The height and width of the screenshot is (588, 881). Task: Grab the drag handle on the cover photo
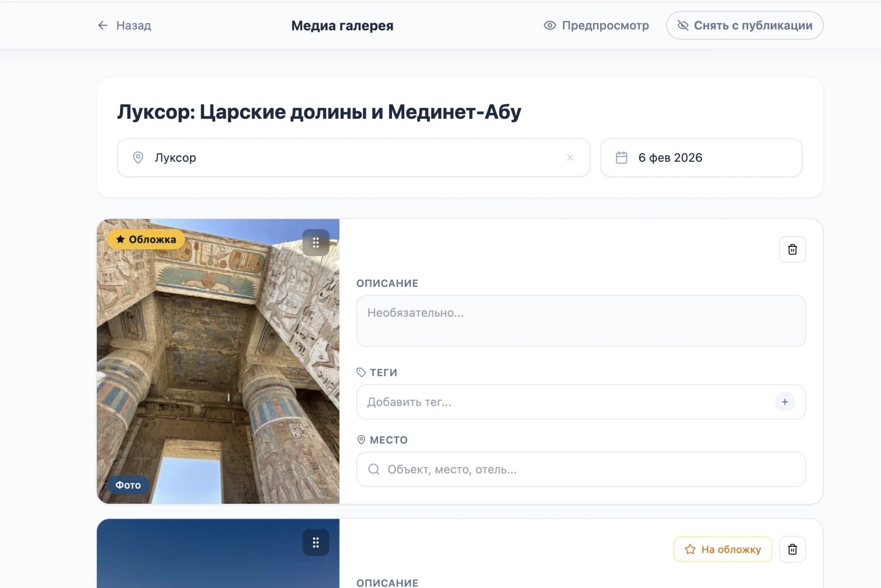316,243
